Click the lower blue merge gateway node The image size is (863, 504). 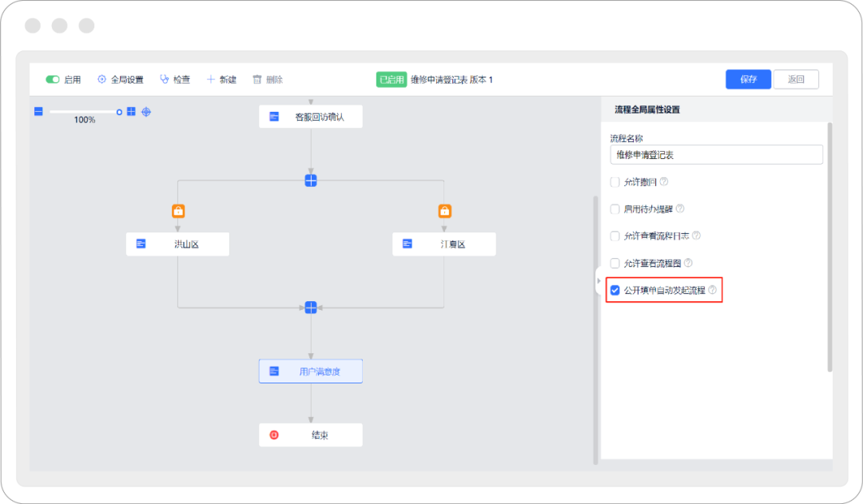click(x=311, y=308)
